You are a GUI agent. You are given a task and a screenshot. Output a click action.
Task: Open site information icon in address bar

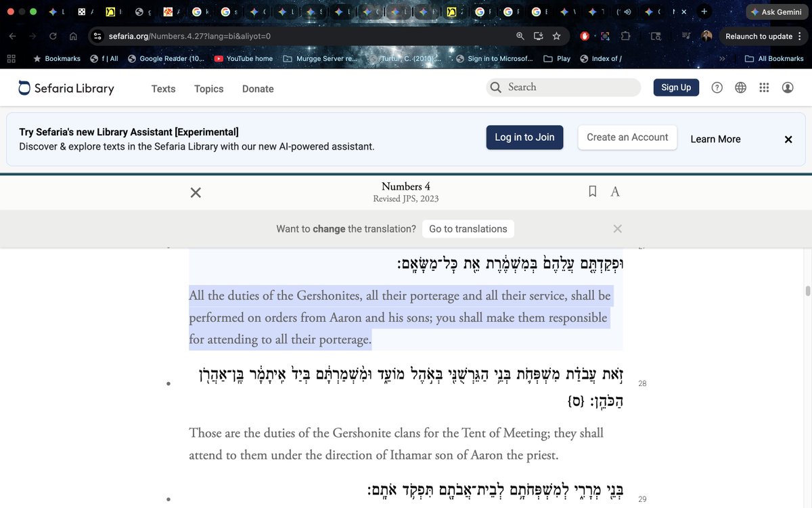(x=97, y=36)
